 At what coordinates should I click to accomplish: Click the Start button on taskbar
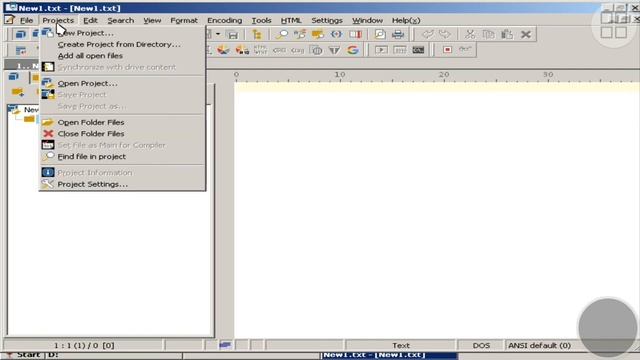point(23,355)
